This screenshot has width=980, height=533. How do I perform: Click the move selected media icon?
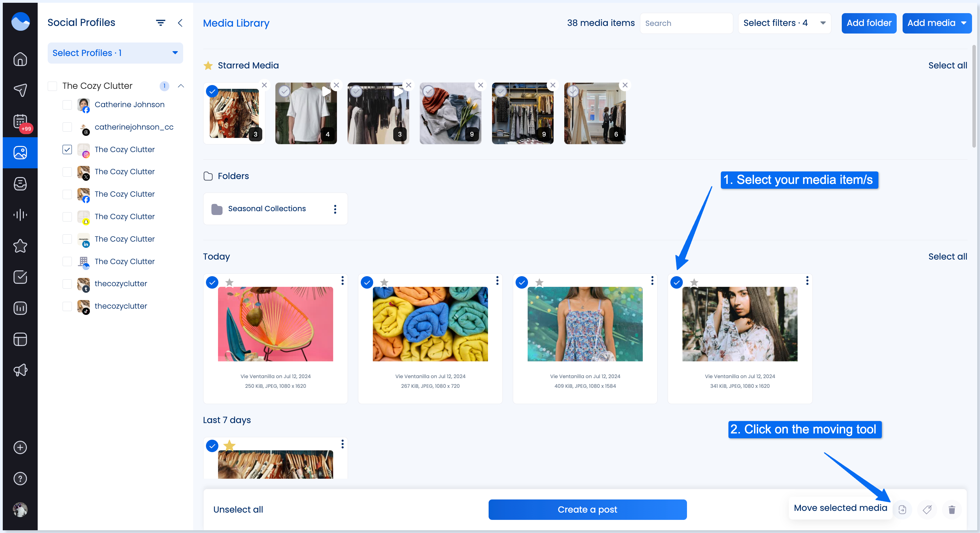point(902,509)
